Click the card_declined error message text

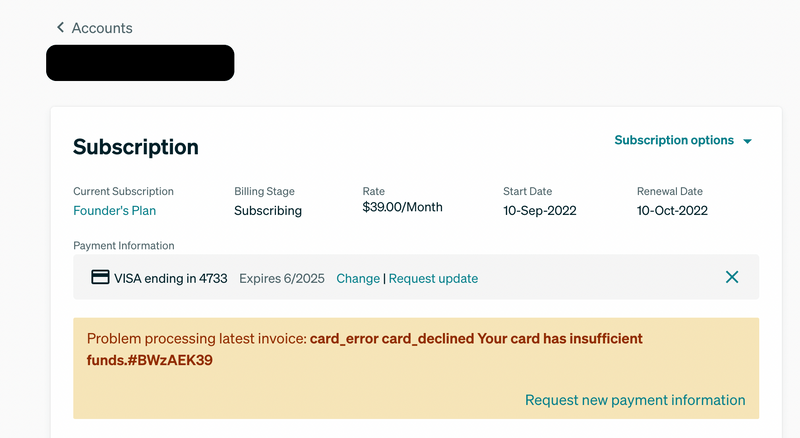pos(364,349)
